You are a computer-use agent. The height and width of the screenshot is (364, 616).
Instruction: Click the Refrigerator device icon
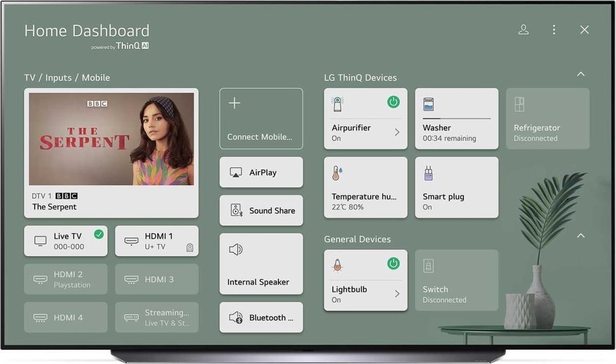(x=519, y=104)
